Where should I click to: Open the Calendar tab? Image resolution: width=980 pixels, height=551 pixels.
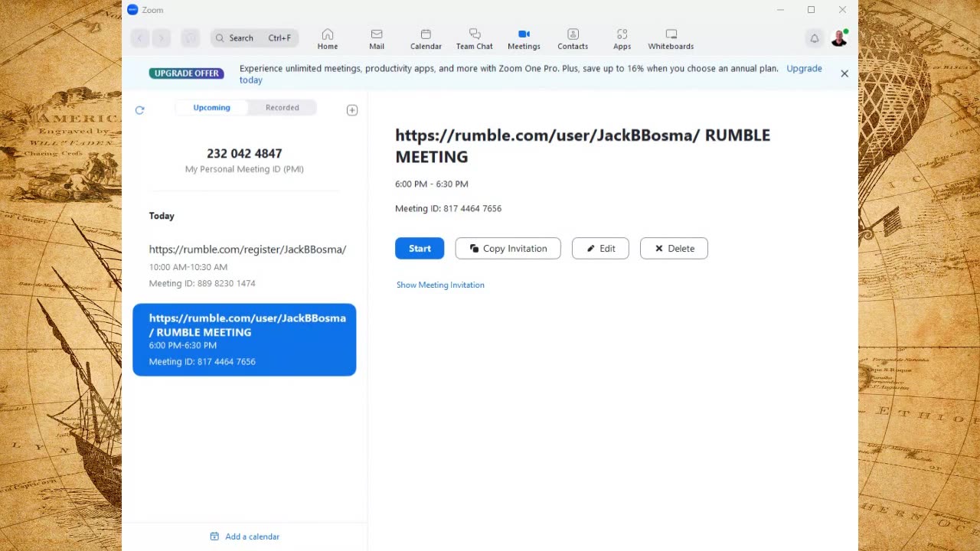(426, 39)
